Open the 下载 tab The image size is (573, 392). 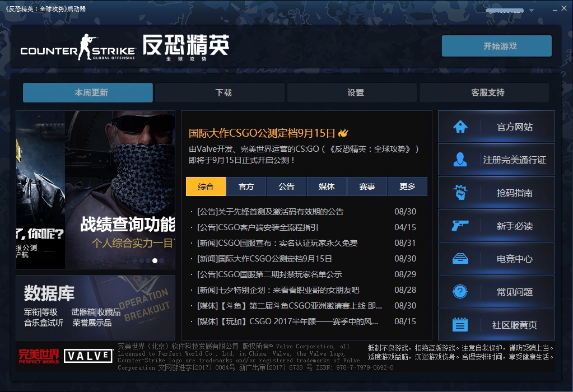pos(220,92)
